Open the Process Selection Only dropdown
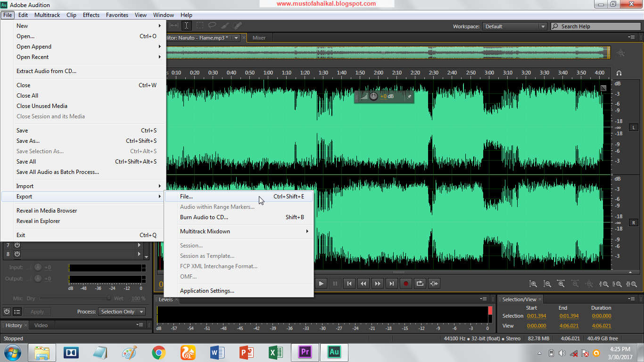 (x=123, y=312)
